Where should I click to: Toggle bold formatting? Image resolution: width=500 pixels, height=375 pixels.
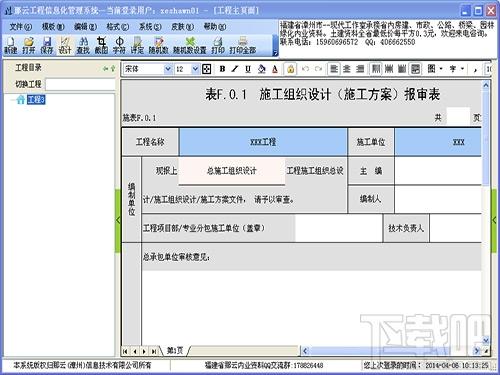222,69
